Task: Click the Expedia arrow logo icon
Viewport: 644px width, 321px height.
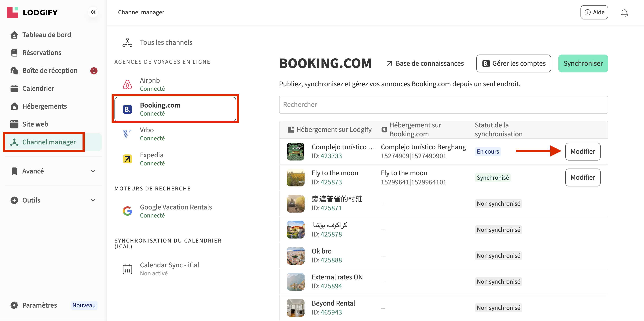Action: 127,159
